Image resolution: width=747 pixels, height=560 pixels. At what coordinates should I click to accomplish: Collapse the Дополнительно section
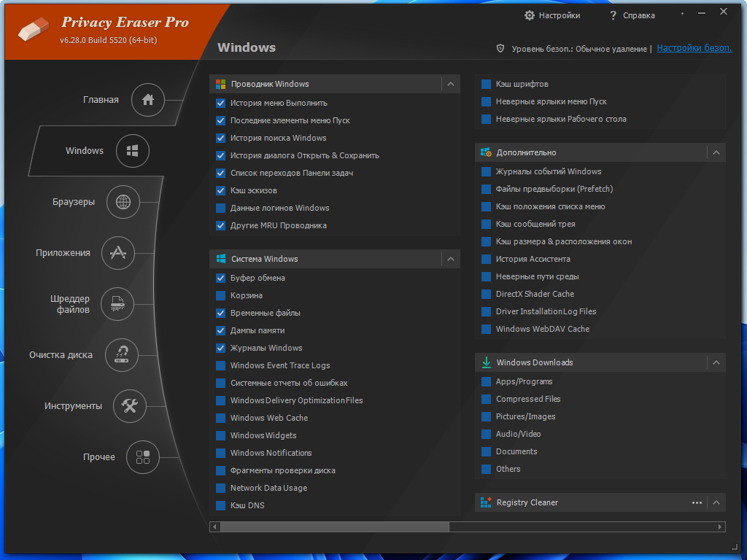pyautogui.click(x=716, y=152)
